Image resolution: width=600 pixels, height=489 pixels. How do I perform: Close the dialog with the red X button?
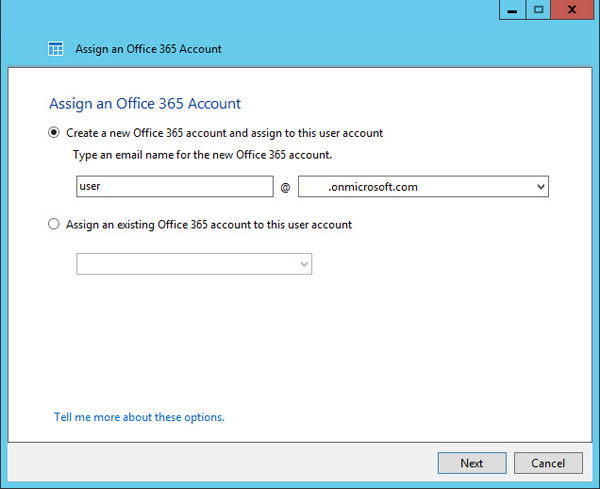pyautogui.click(x=572, y=10)
